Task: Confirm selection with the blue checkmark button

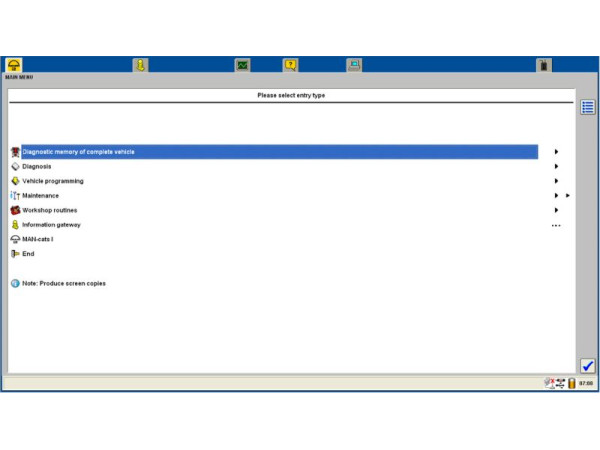Action: click(x=588, y=366)
